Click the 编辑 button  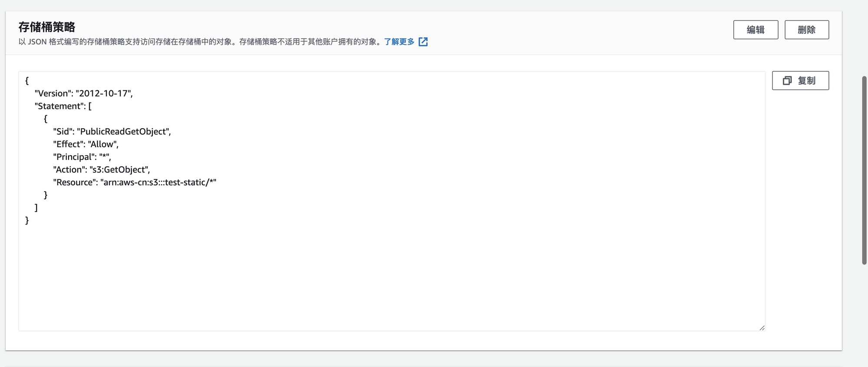click(x=755, y=30)
